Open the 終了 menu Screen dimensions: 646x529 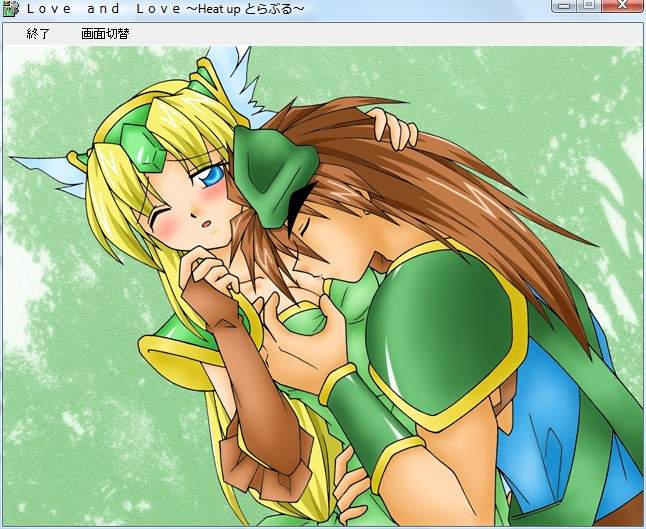pos(38,34)
